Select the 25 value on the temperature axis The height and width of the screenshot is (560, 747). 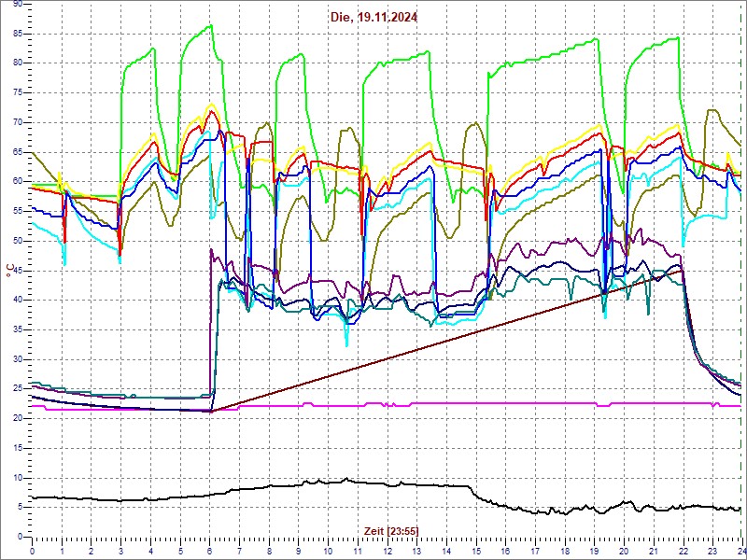click(17, 389)
